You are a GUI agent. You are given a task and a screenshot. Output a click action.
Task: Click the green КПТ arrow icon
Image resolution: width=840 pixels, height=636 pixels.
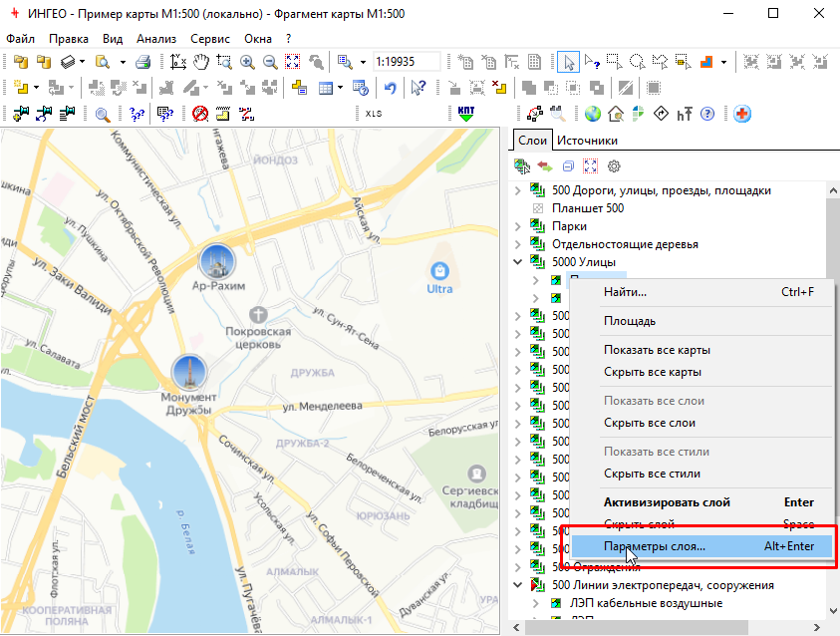466,114
